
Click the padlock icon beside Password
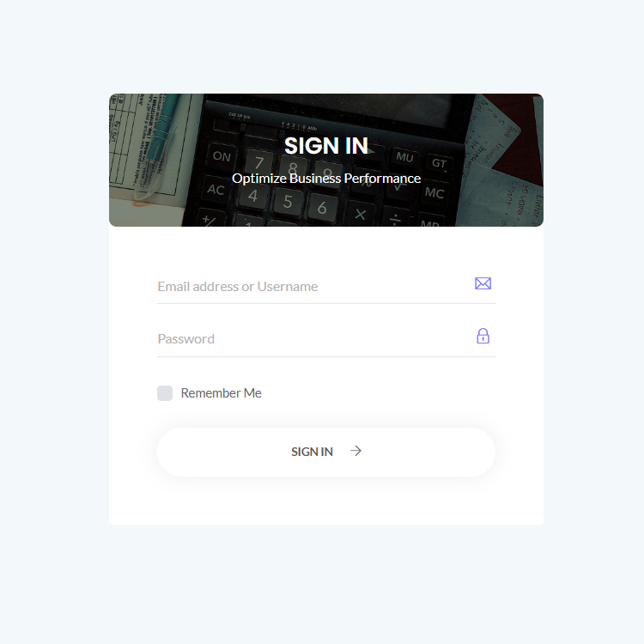483,336
